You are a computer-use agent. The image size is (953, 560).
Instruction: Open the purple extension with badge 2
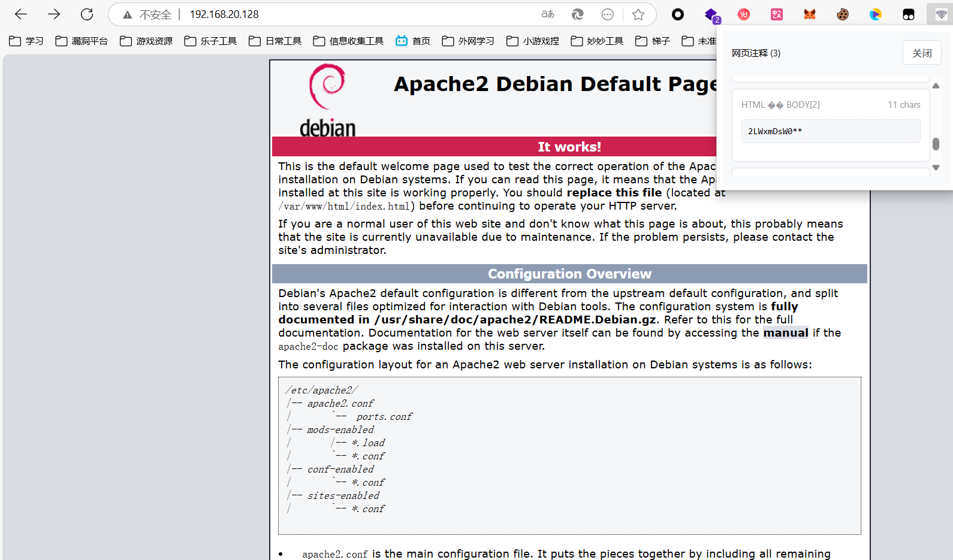[711, 15]
